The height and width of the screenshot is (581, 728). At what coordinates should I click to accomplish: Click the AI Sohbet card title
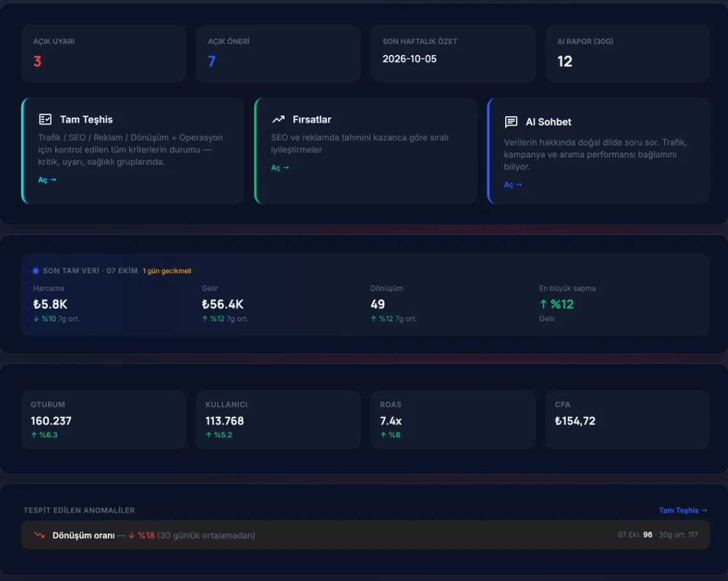click(549, 122)
